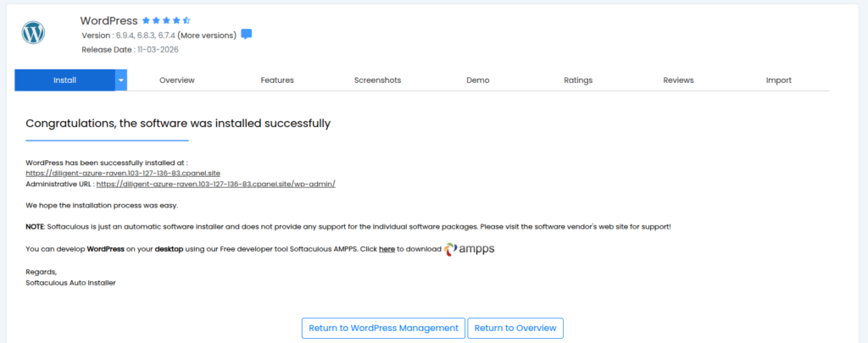Screen dimensions: 868x343
Task: Click the Release Date 11-03-2026 text
Action: click(x=130, y=50)
